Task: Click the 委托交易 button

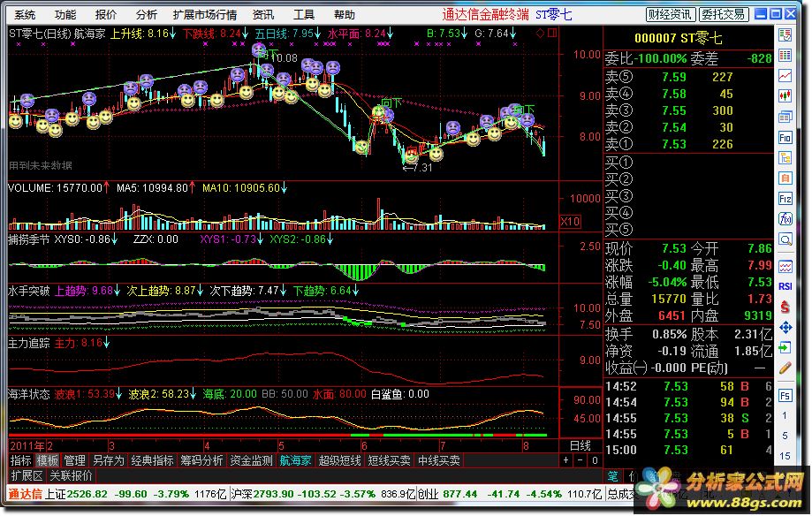Action: (724, 14)
